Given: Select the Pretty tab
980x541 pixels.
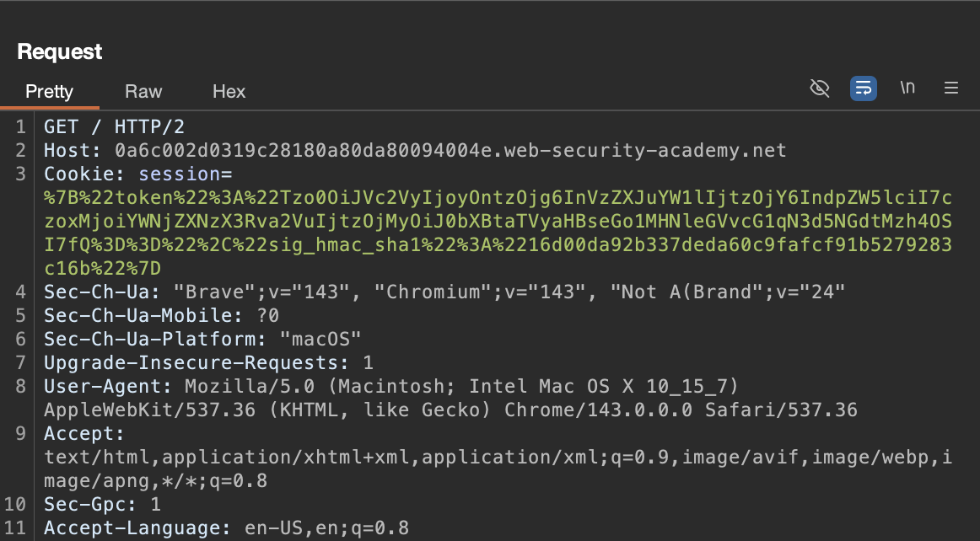Looking at the screenshot, I should pyautogui.click(x=49, y=92).
